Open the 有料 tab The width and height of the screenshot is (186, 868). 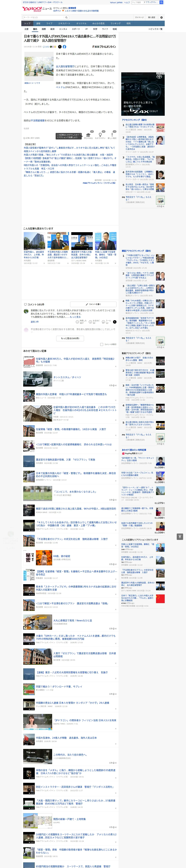click(128, 24)
